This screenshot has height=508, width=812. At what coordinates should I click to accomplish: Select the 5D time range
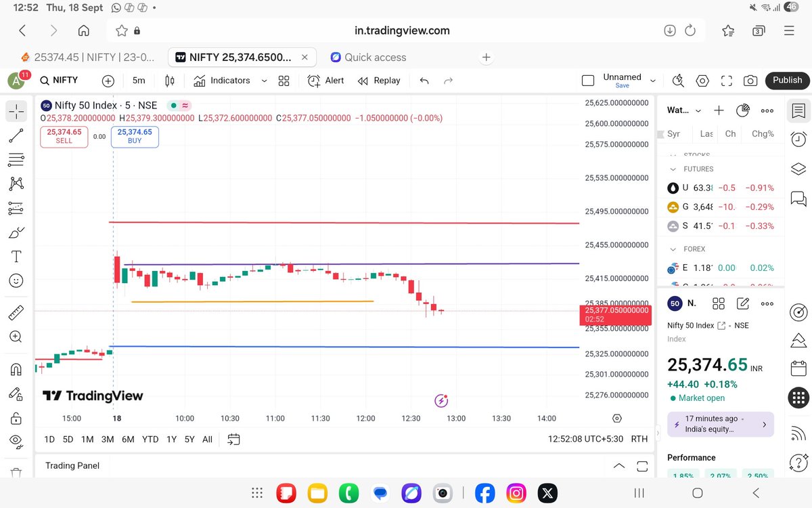point(68,439)
